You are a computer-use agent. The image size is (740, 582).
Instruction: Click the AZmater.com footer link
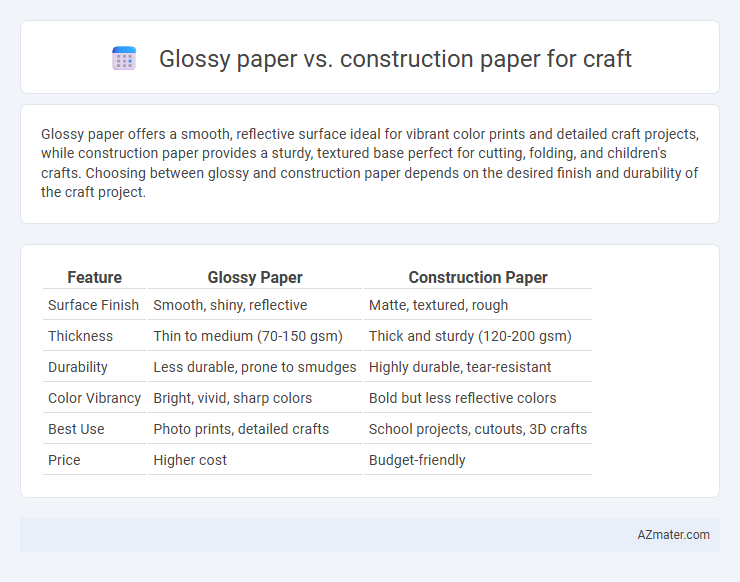tap(673, 534)
